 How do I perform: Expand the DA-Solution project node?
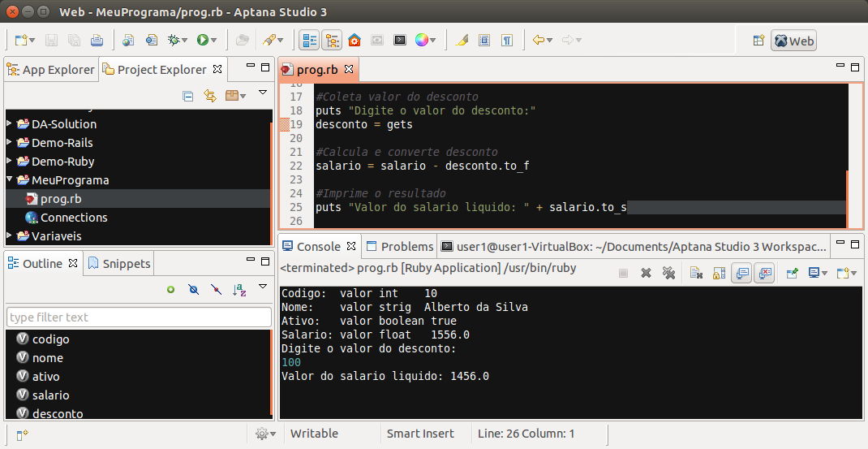coord(10,124)
